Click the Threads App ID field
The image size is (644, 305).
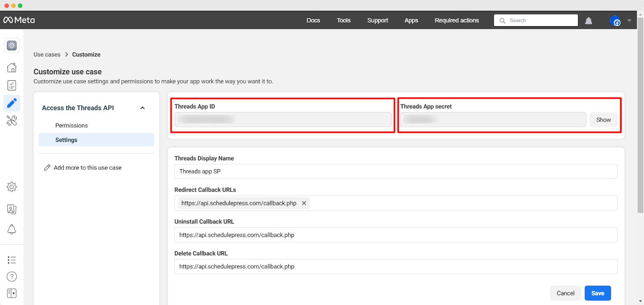283,120
